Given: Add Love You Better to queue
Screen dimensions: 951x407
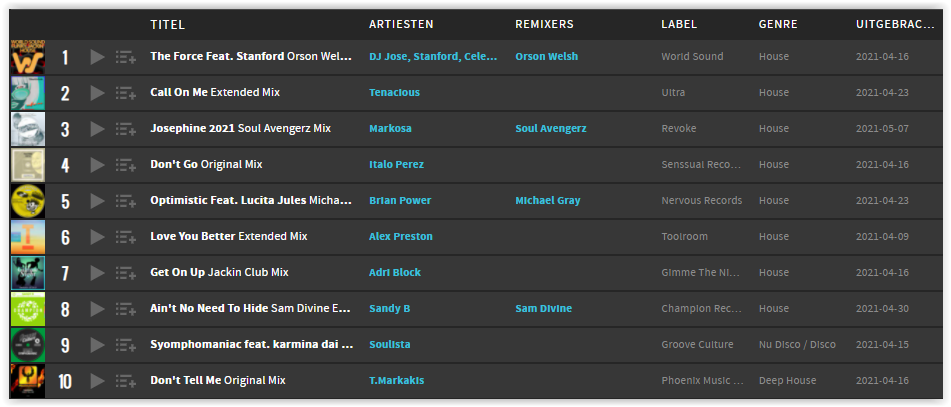Looking at the screenshot, I should tap(126, 237).
